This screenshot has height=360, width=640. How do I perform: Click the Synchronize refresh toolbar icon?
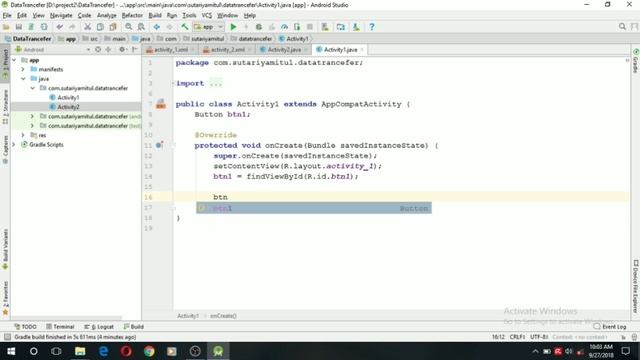(x=44, y=27)
